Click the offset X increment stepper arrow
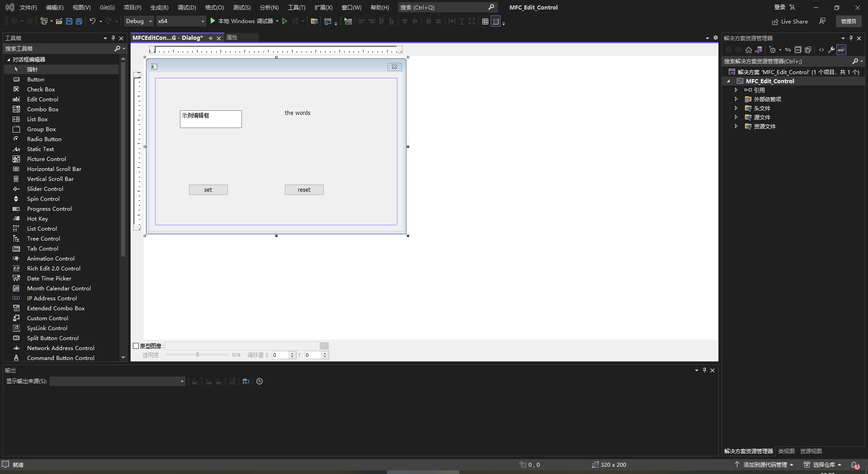Image resolution: width=868 pixels, height=474 pixels. (x=292, y=353)
